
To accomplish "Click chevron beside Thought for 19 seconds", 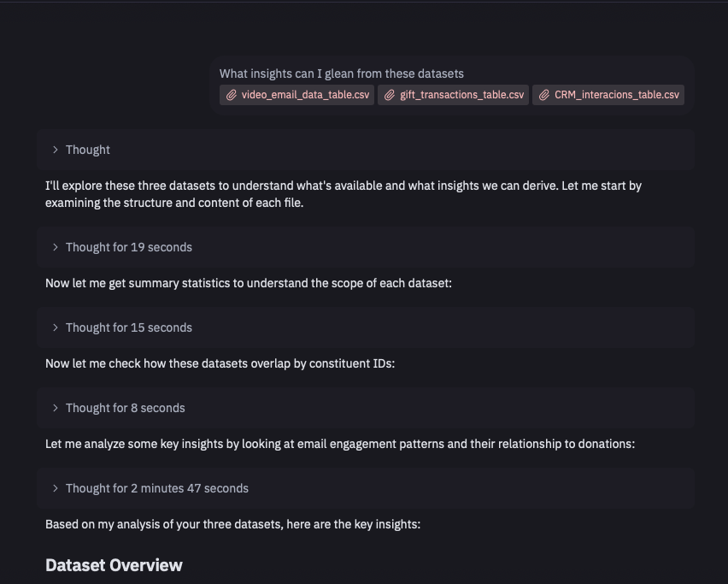I will (x=56, y=247).
